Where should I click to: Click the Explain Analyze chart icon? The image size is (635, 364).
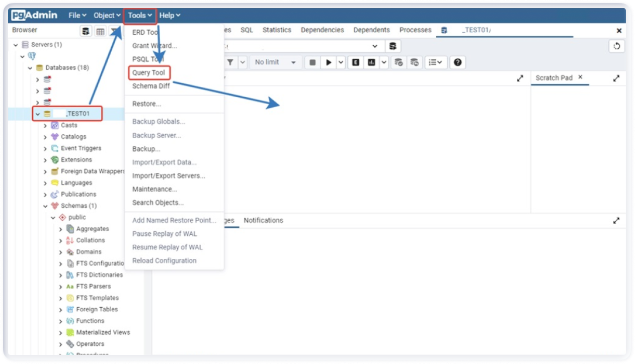click(371, 62)
